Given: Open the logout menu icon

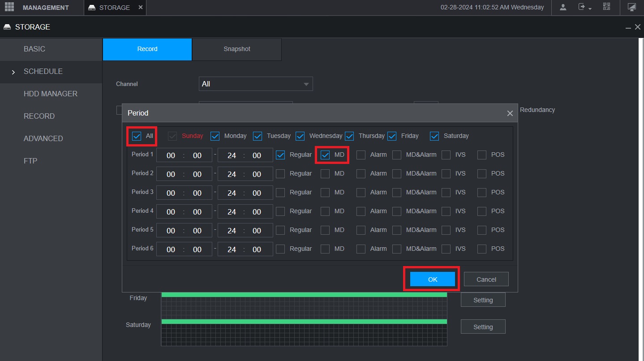Looking at the screenshot, I should [x=584, y=7].
